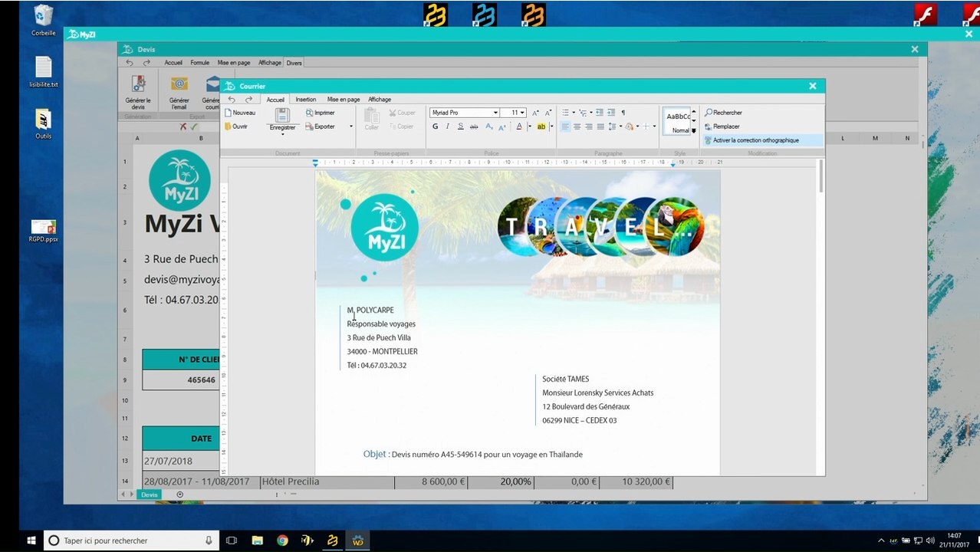Select the Devis sheet tab at bottom
Viewport: 980px width, 552px height.
pos(149,495)
